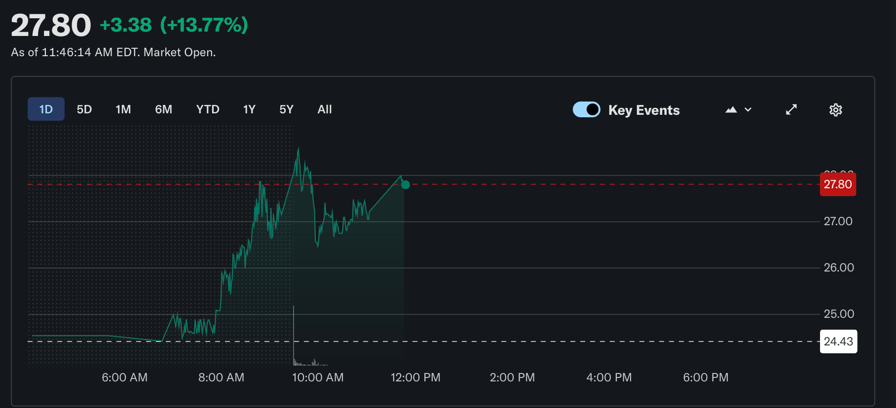Expand chart to fullscreen view
The image size is (896, 408).
point(791,110)
